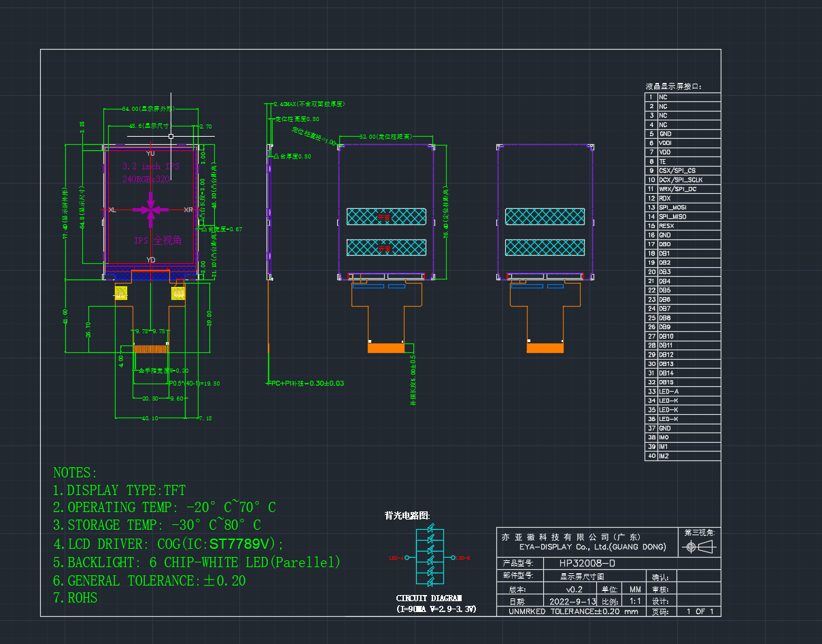
Task: Select the "YD" axis label on display
Action: coord(151,260)
